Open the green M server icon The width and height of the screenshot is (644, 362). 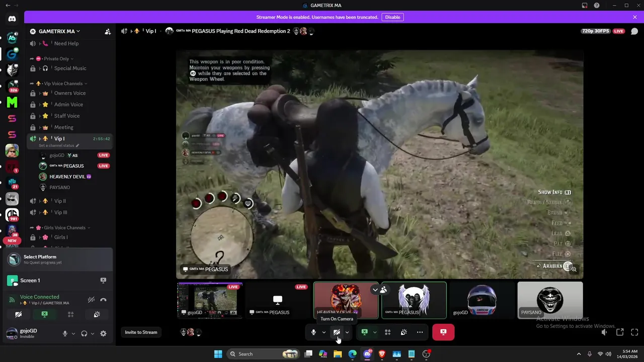(x=12, y=103)
